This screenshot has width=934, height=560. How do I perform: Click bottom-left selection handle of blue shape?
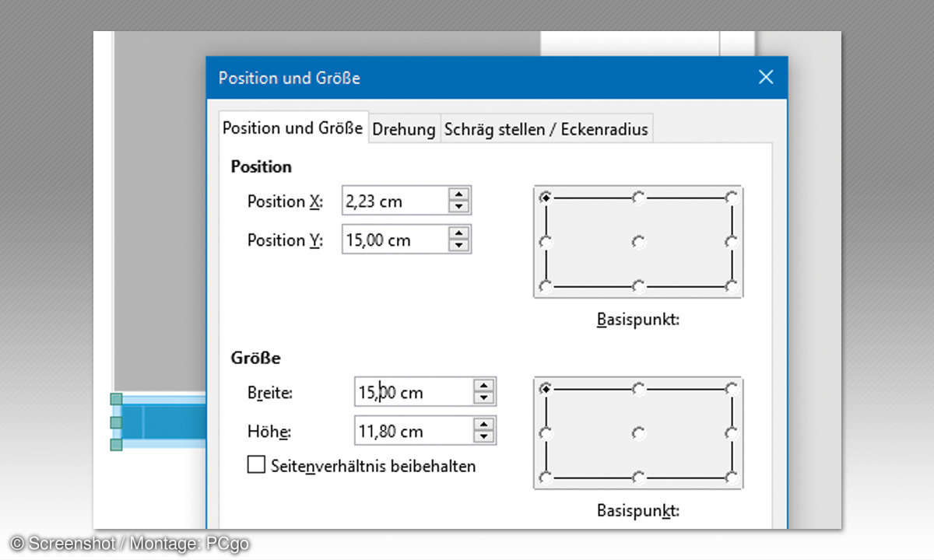116,445
